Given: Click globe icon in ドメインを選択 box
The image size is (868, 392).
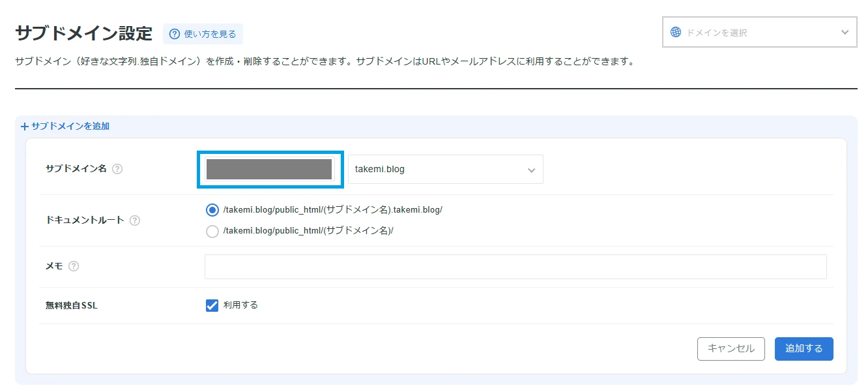Looking at the screenshot, I should pyautogui.click(x=676, y=32).
